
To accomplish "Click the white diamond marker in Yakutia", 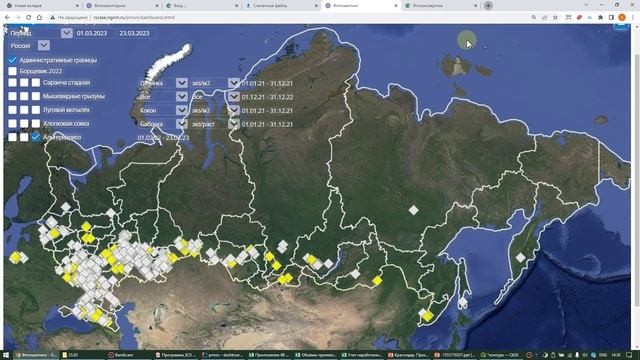I will [413, 210].
